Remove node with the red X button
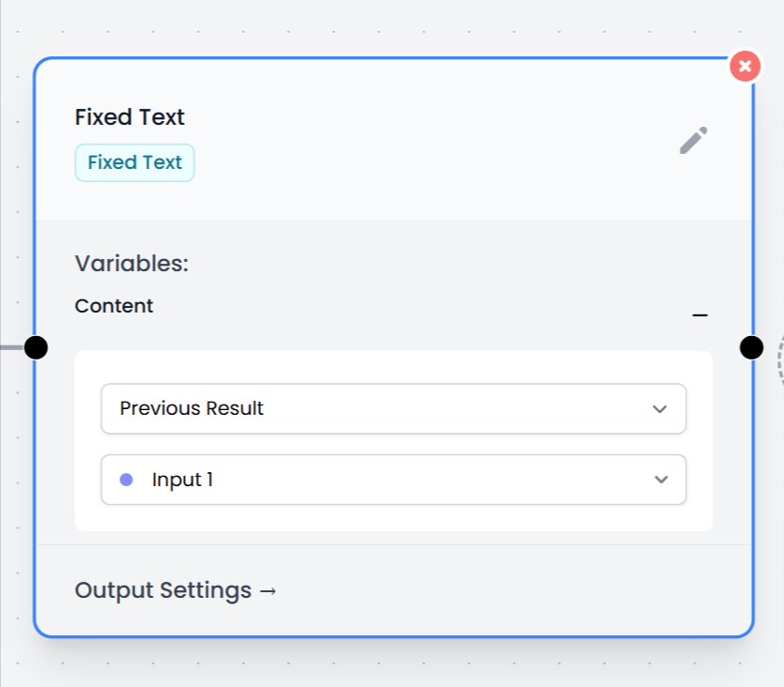Viewport: 784px width, 687px height. (745, 66)
